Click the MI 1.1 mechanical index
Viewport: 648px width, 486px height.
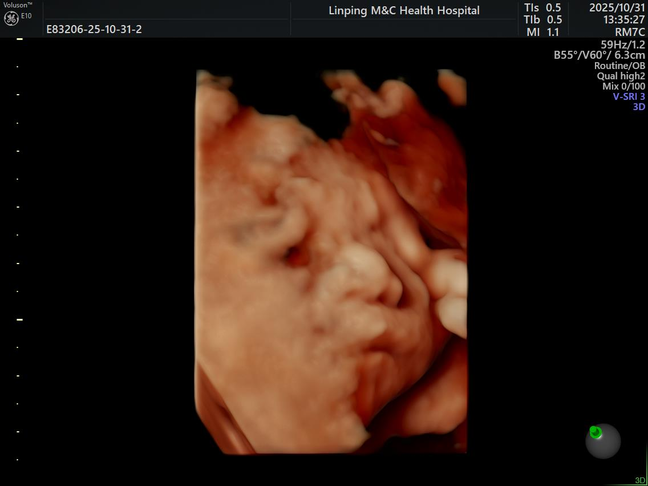click(542, 32)
